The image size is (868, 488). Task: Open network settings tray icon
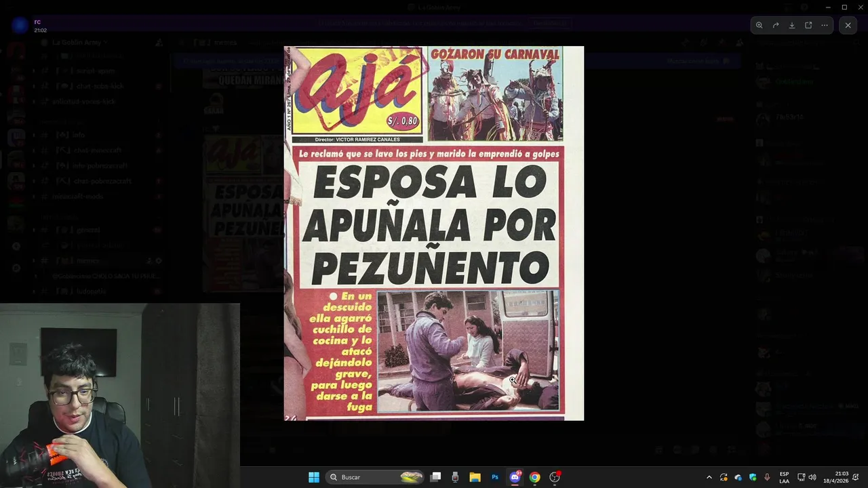[801, 477]
